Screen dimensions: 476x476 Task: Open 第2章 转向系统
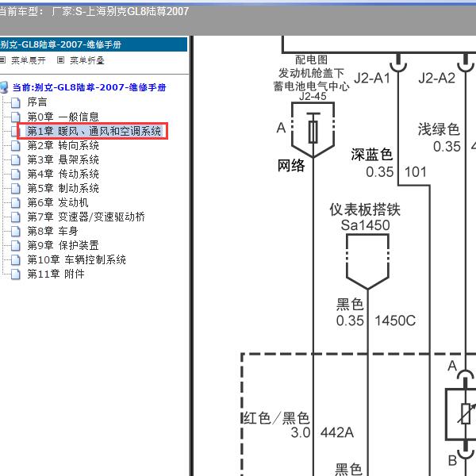point(63,145)
